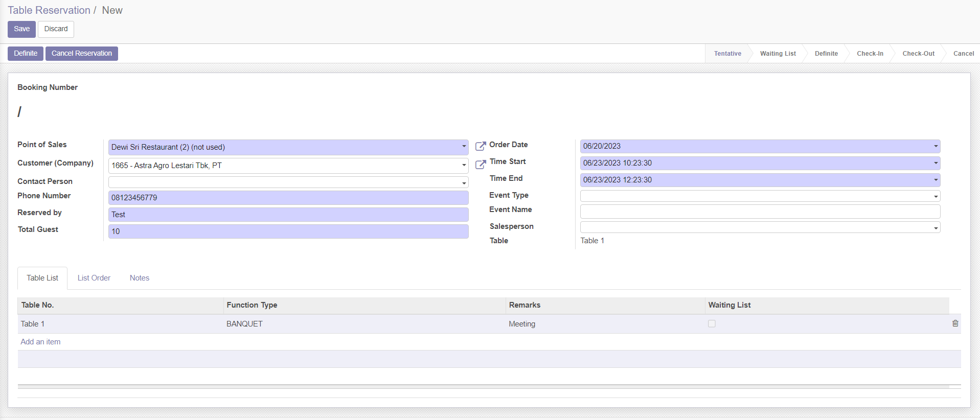Open the Customer (Company) dropdown
Viewport: 980px width, 420px height.
[x=464, y=165]
